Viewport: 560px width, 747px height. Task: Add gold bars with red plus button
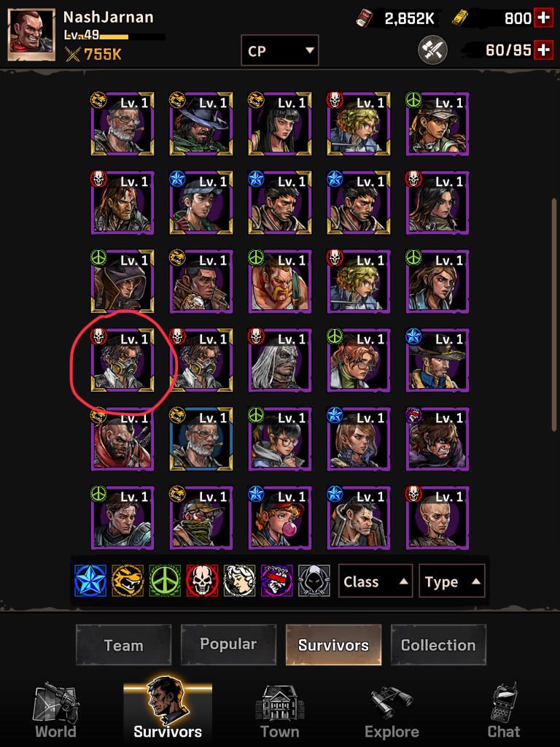pos(542,18)
